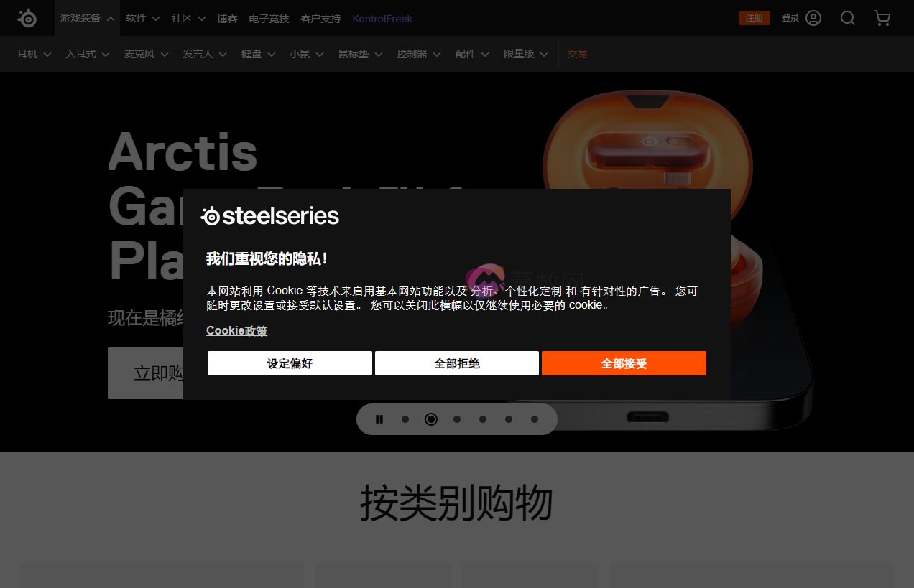This screenshot has height=588, width=914.
Task: Pause the homepage carousel autoplay
Action: tap(379, 419)
